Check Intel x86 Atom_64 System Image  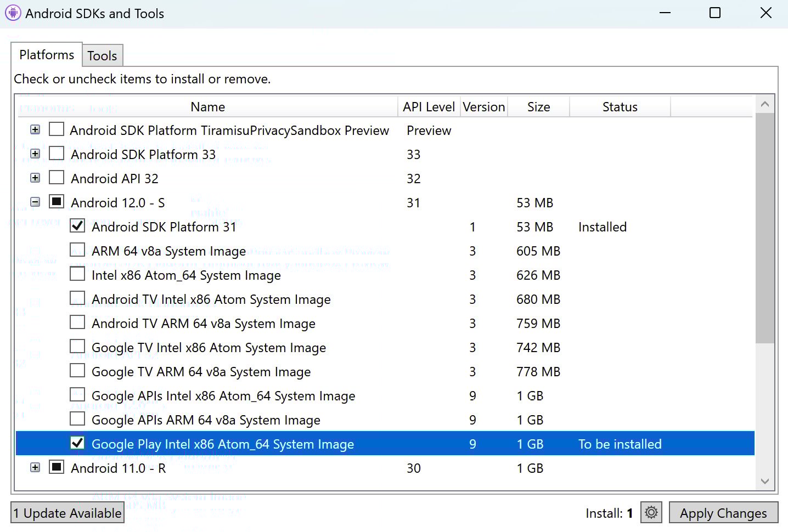tap(77, 274)
